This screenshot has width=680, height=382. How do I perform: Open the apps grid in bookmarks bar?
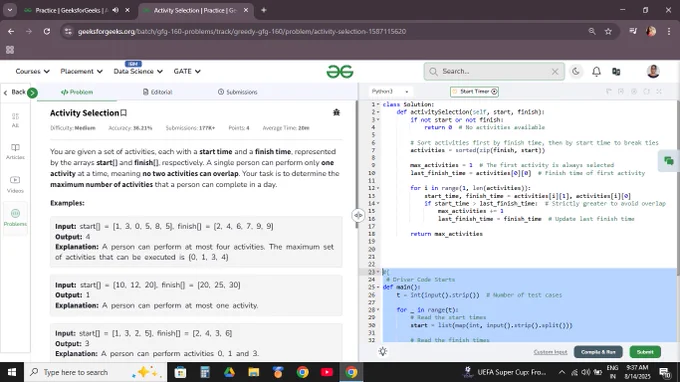click(10, 50)
